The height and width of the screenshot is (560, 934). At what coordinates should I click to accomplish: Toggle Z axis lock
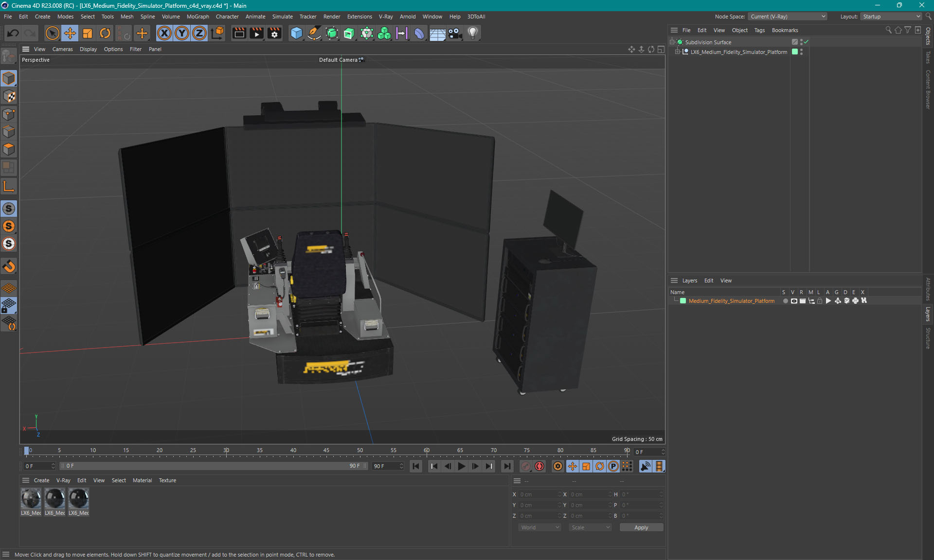tap(199, 33)
